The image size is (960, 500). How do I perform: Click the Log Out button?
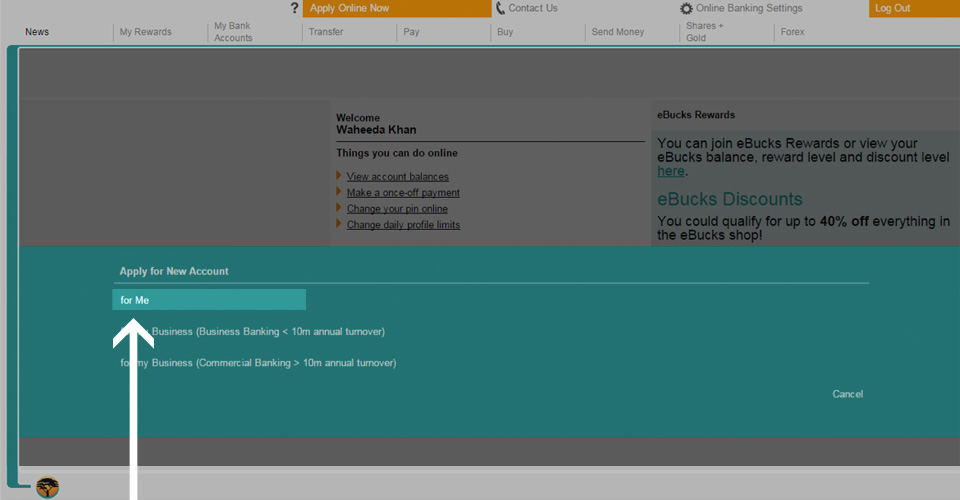point(914,8)
